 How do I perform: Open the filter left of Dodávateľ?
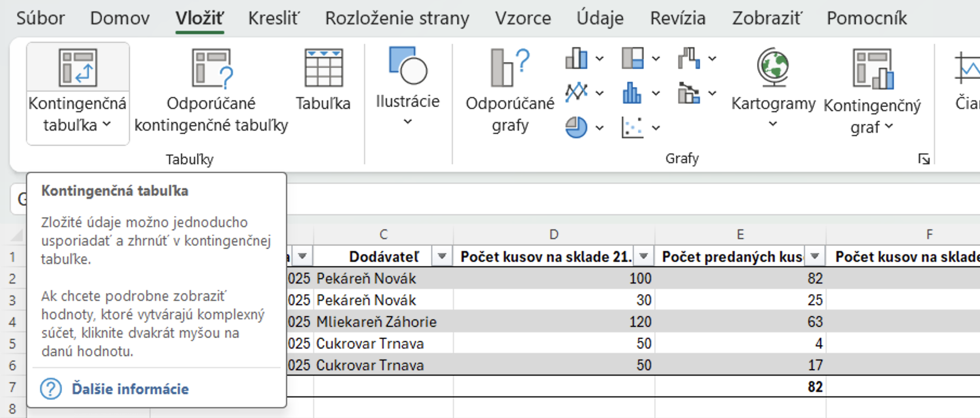coord(302,256)
